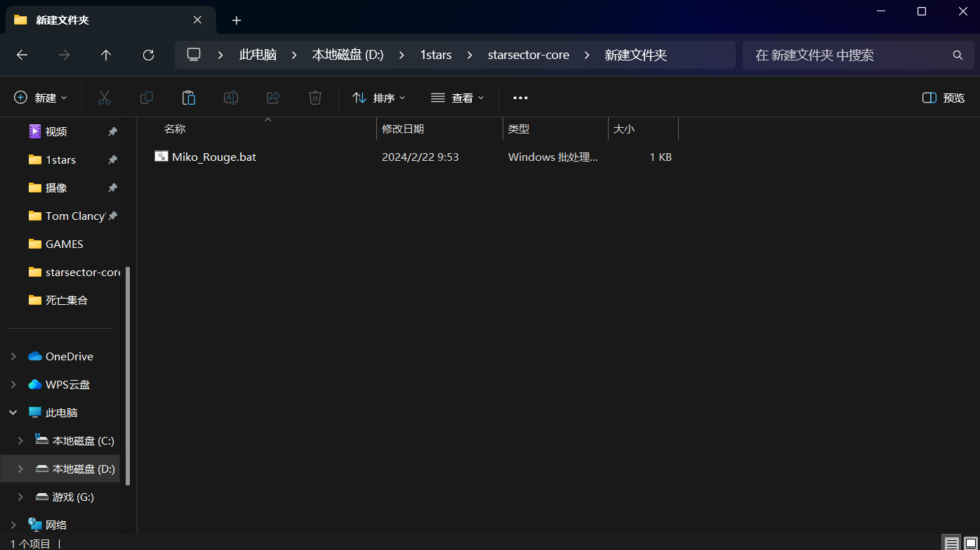Click the search magnifier icon
The image size is (980, 550).
coord(958,55)
